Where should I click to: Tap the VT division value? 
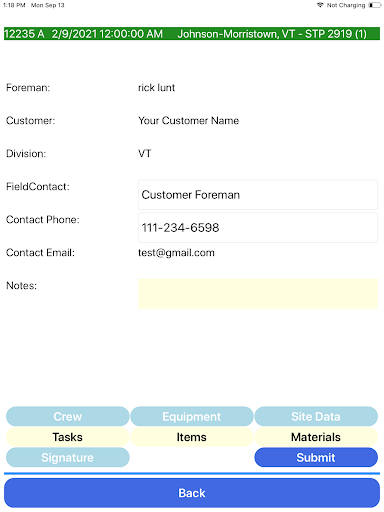point(145,153)
